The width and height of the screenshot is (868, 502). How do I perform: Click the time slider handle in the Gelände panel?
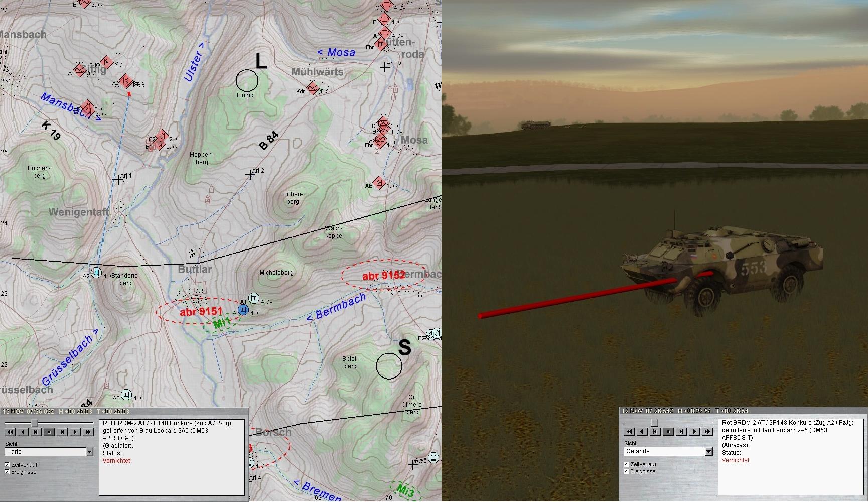tap(654, 423)
